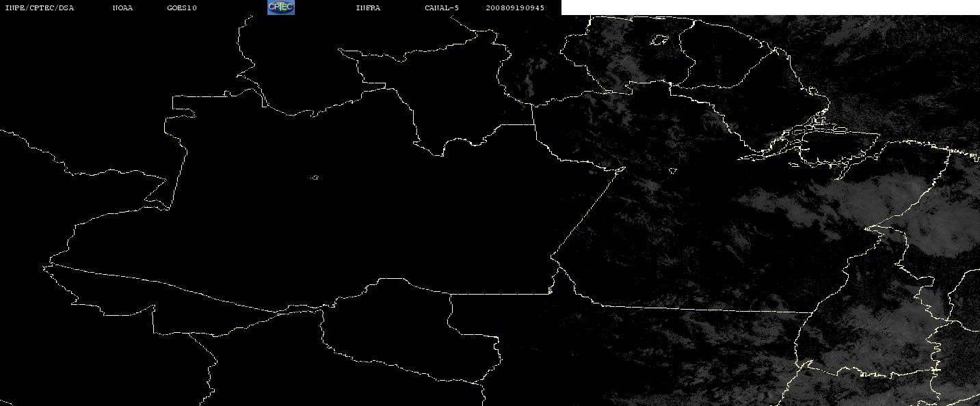Click the INFRA channel type label
Image resolution: width=980 pixels, height=406 pixels.
click(368, 8)
